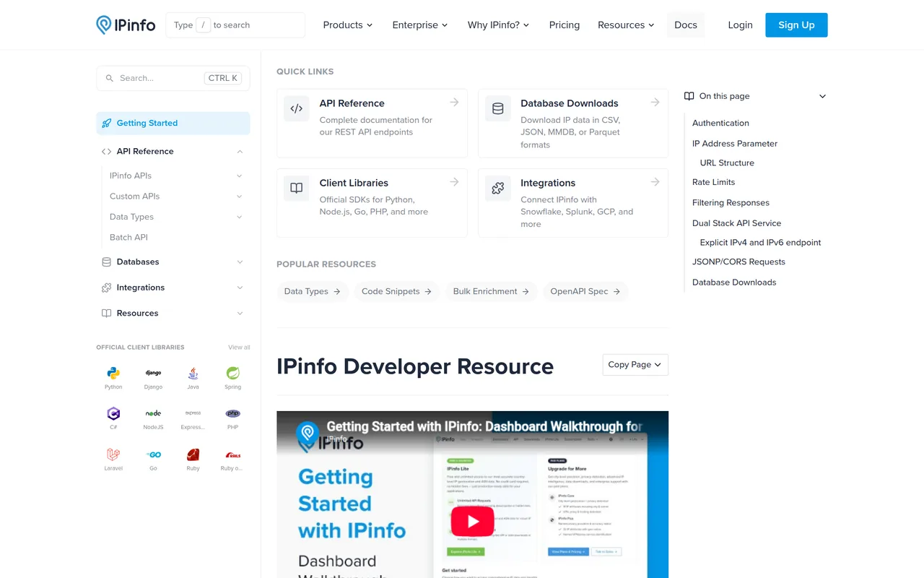The height and width of the screenshot is (578, 924).
Task: Click the IPinfo logo
Action: (x=126, y=25)
